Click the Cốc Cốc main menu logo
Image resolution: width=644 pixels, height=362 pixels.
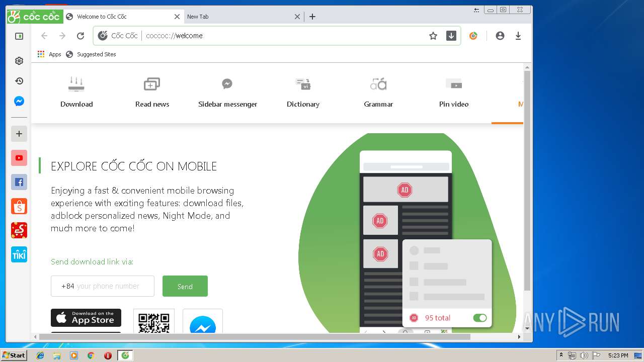pos(35,17)
